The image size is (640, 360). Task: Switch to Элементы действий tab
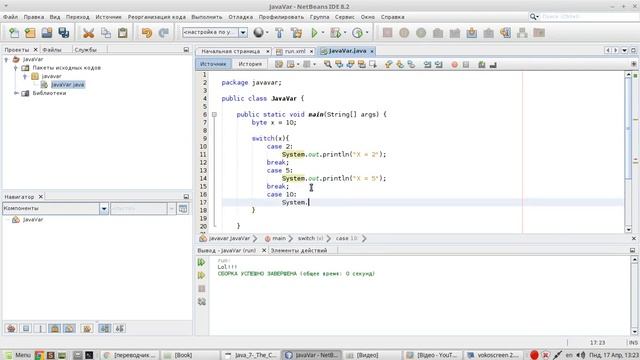point(299,250)
